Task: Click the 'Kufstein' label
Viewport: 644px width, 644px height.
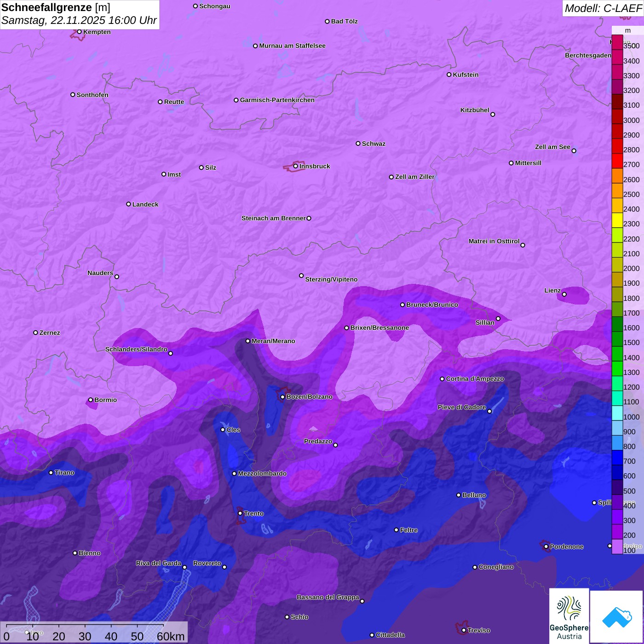Action: tap(466, 75)
